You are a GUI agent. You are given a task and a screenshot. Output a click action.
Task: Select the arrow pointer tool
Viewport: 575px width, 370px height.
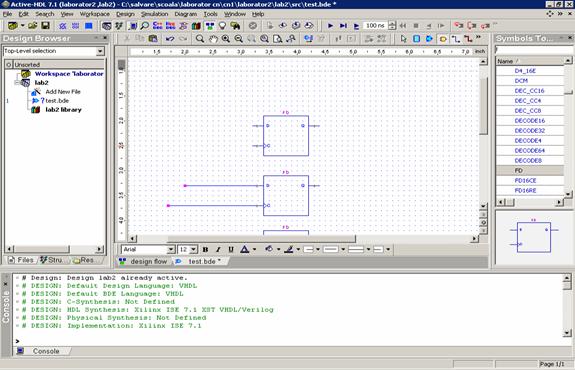[403, 39]
